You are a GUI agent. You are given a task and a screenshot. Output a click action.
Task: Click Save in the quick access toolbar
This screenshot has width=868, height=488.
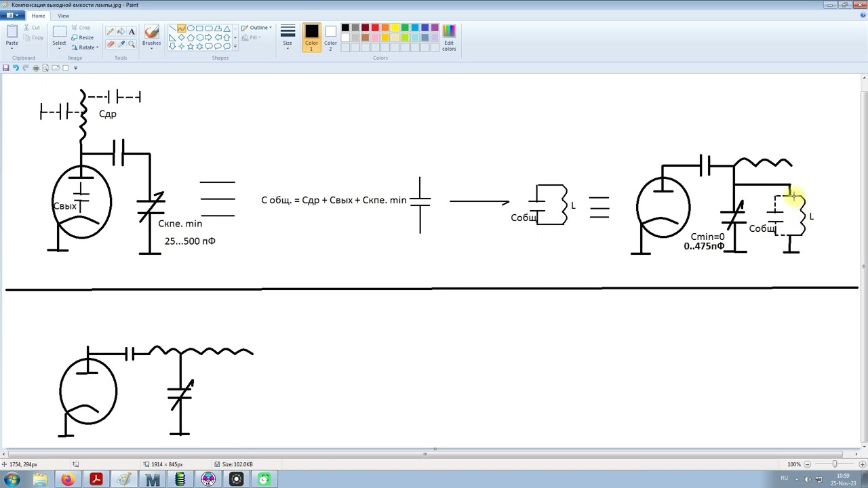[6, 68]
